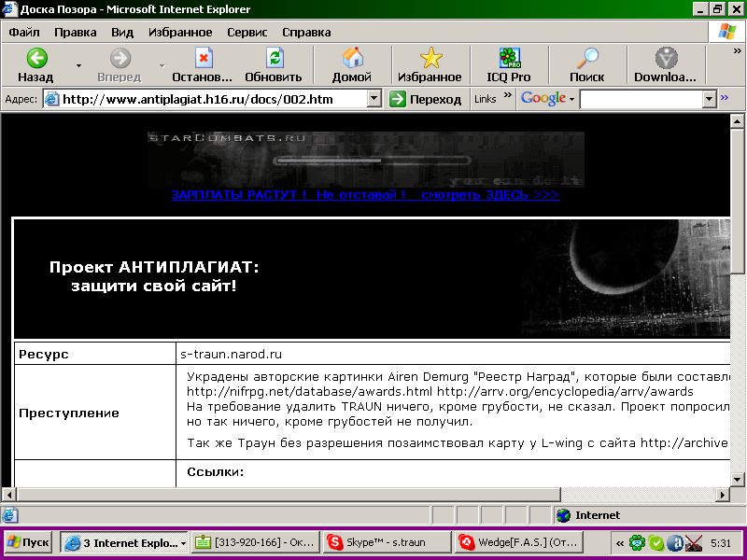Click the horizontal scrollbar left arrow
The height and width of the screenshot is (560, 747).
(9, 495)
